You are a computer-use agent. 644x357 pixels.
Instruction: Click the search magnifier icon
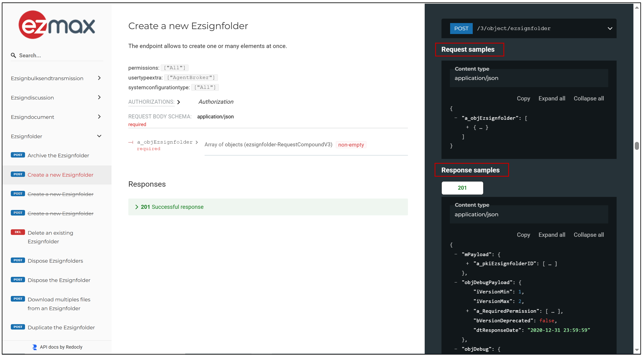click(x=13, y=55)
